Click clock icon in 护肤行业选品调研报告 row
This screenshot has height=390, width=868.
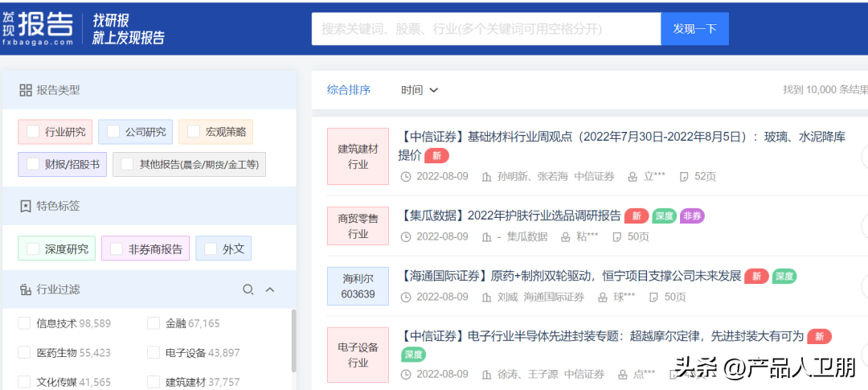[406, 237]
